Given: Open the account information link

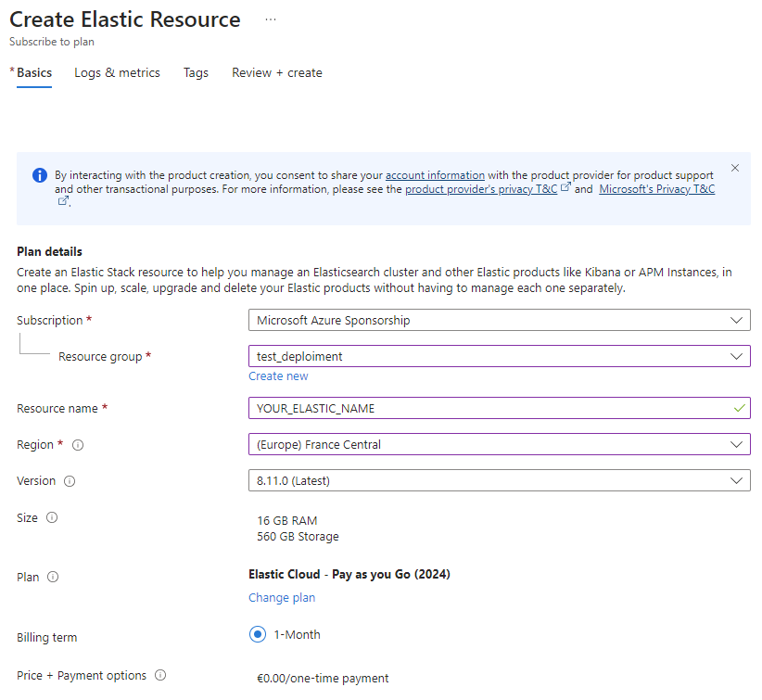Looking at the screenshot, I should point(435,175).
